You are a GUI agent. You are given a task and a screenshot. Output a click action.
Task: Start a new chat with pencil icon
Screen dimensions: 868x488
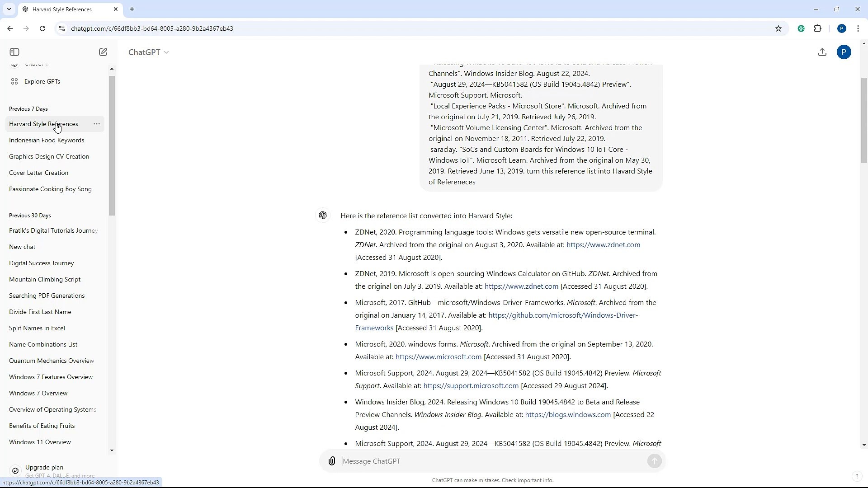pos(103,52)
